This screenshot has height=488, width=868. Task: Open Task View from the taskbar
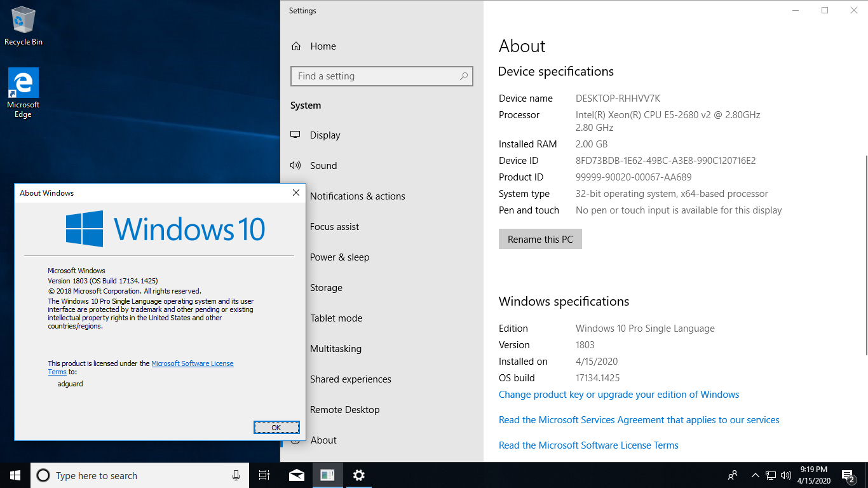(x=264, y=475)
